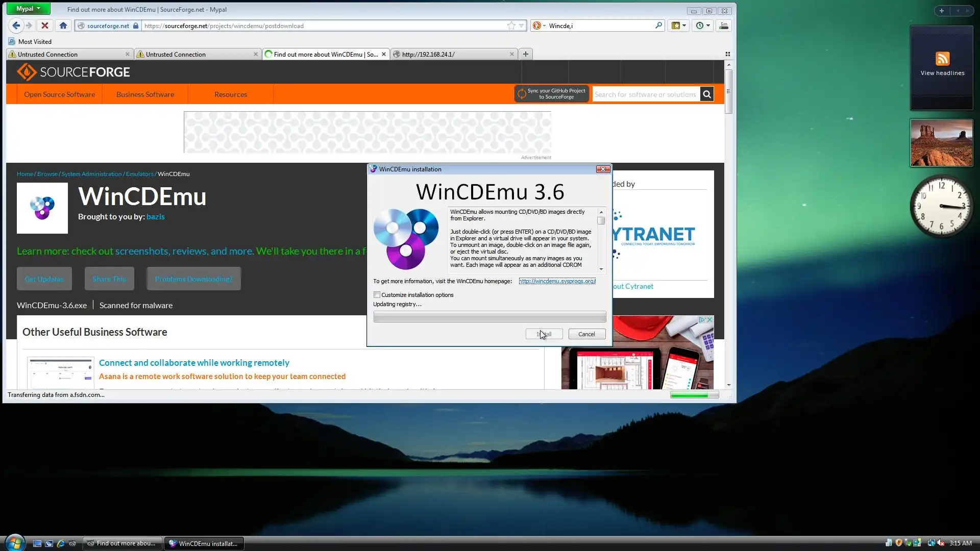Click the SourceForge search magnifier button
This screenshot has height=551, width=980.
(707, 94)
